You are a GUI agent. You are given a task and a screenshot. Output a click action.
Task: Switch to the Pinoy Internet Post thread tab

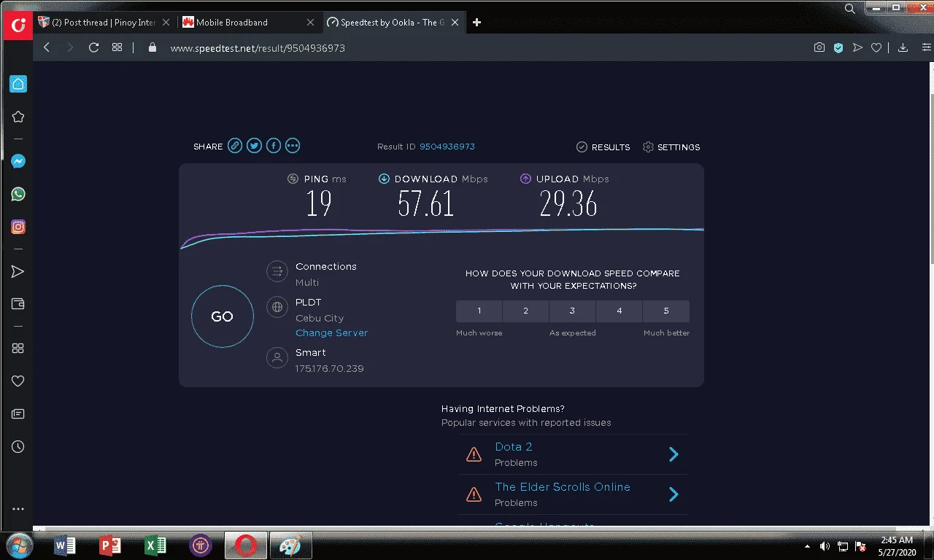point(104,23)
